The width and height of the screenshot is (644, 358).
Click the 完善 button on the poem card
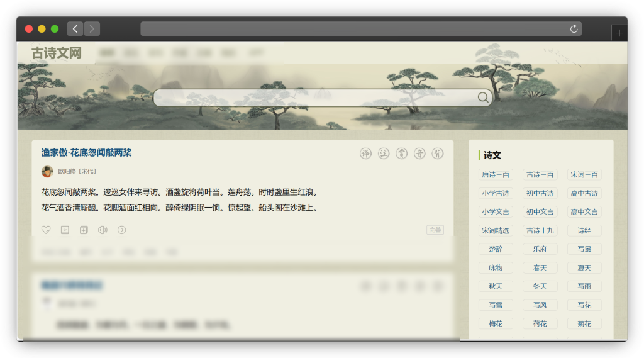(435, 230)
